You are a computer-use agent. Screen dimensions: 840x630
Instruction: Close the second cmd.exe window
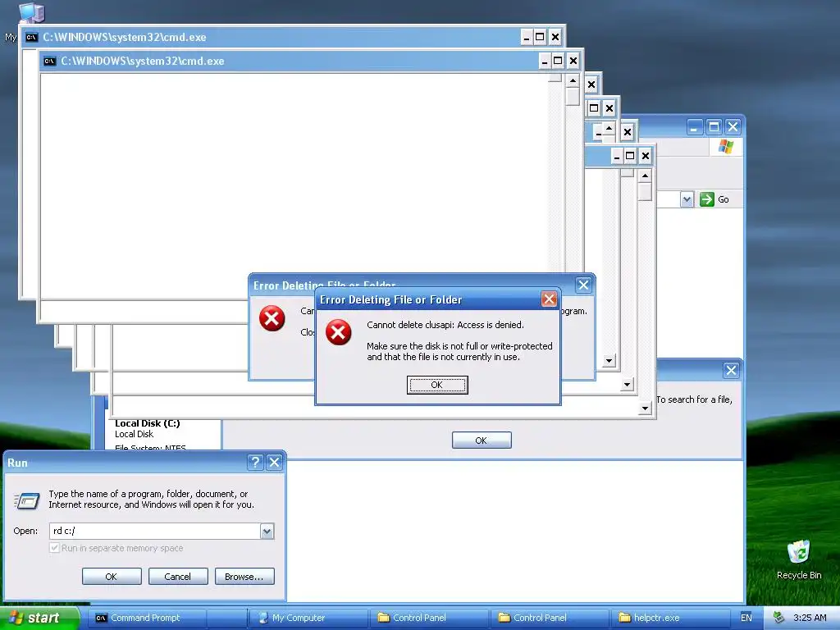coord(573,61)
